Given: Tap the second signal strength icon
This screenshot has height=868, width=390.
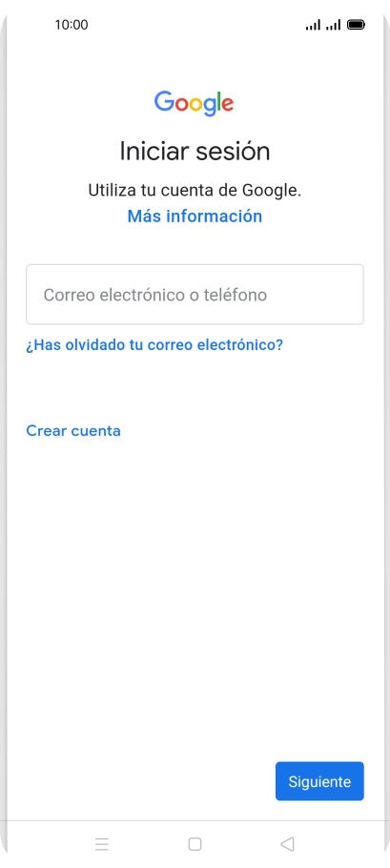Looking at the screenshot, I should [333, 25].
